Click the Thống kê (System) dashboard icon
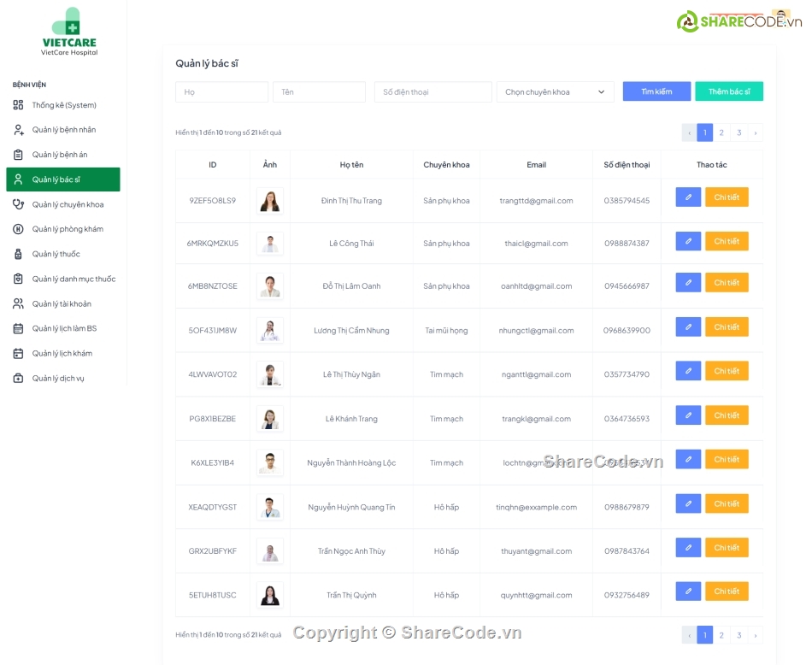This screenshot has height=665, width=812. (x=20, y=105)
